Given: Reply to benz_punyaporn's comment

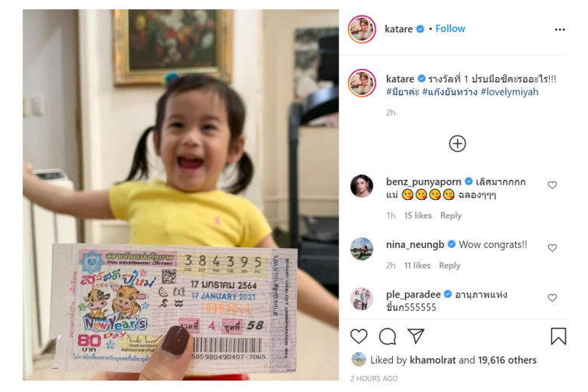Looking at the screenshot, I should click(451, 216).
